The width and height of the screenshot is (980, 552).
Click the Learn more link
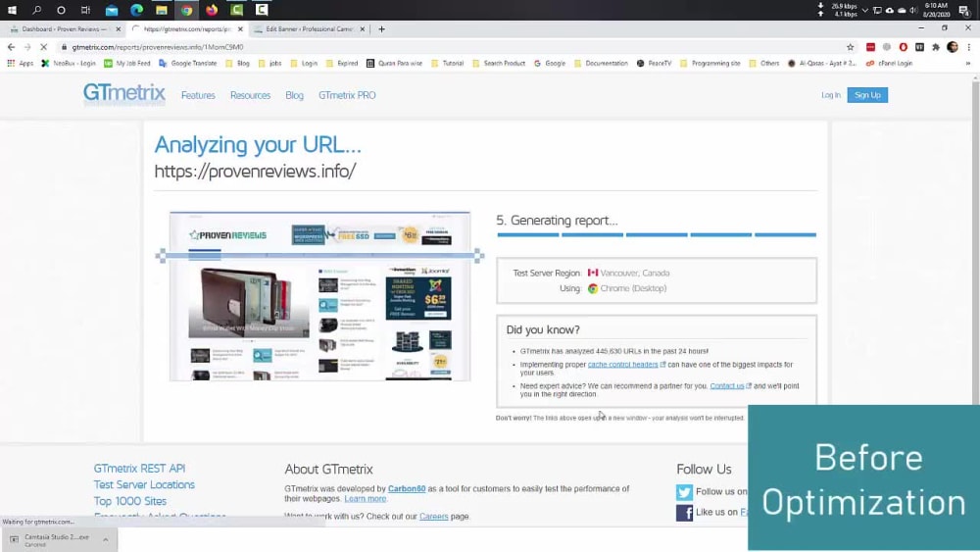(365, 499)
